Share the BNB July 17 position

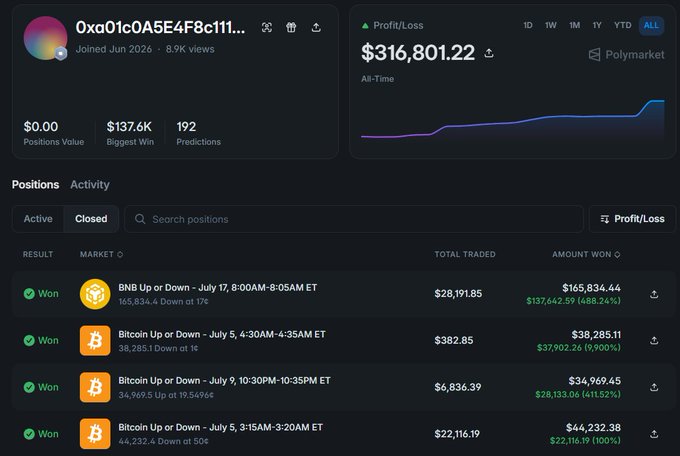point(654,294)
